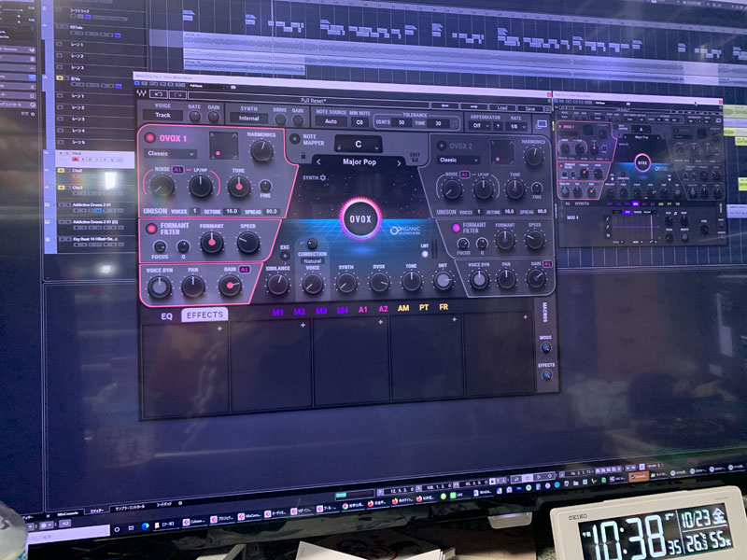Open the FR modulator tab
This screenshot has height=560, width=747.
444,307
